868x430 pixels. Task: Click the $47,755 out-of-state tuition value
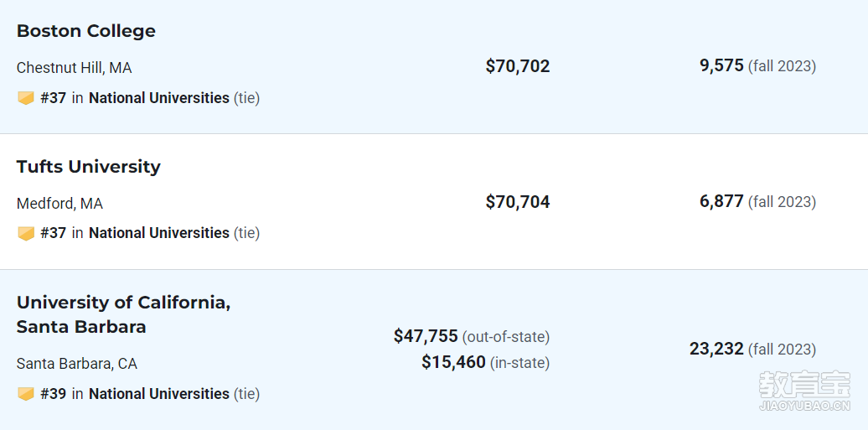426,336
